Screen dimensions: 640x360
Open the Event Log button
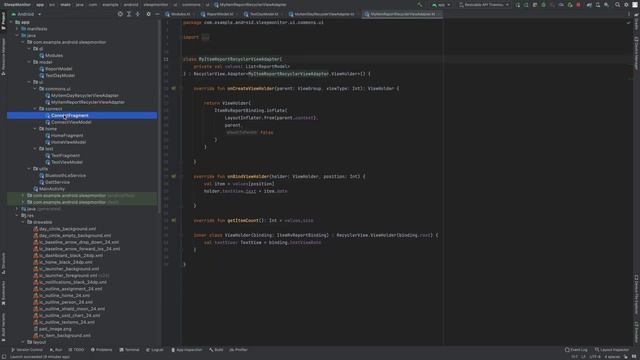pos(576,350)
